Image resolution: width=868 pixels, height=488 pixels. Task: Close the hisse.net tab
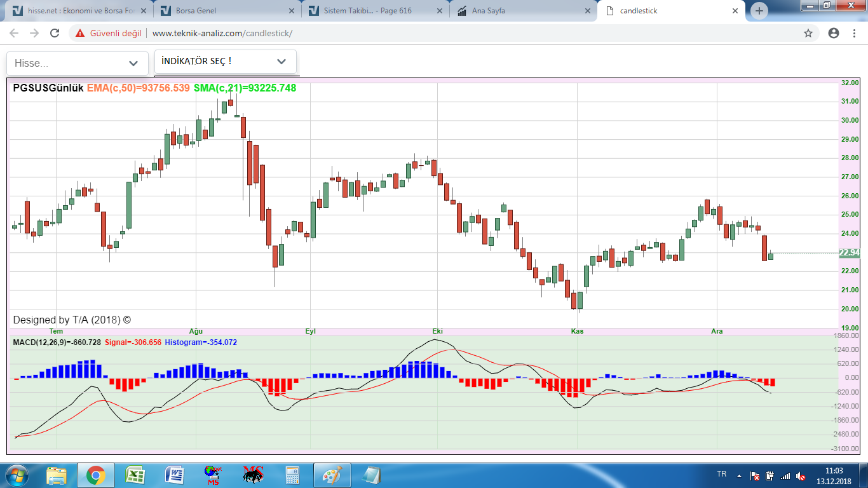click(142, 11)
